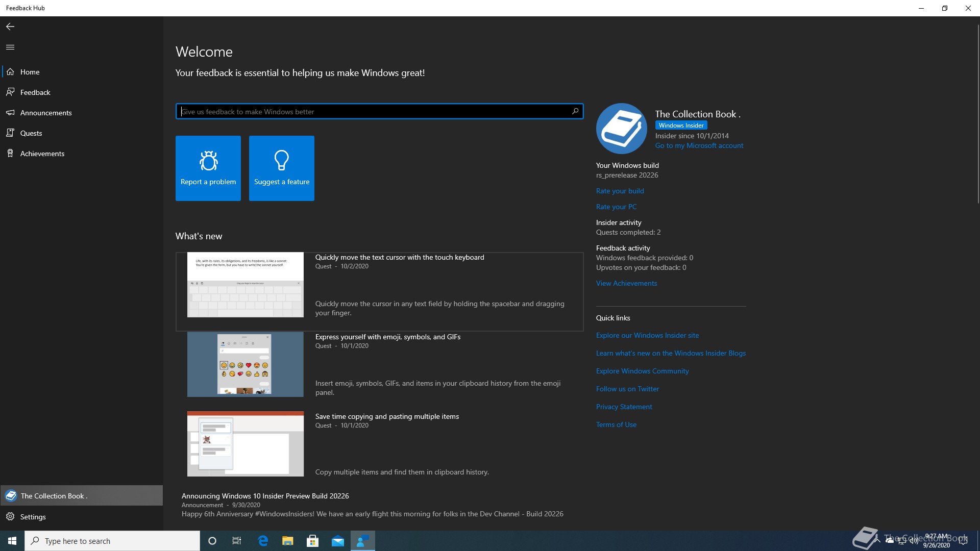
Task: Click The Collection Book profile avatar
Action: pyautogui.click(x=622, y=129)
